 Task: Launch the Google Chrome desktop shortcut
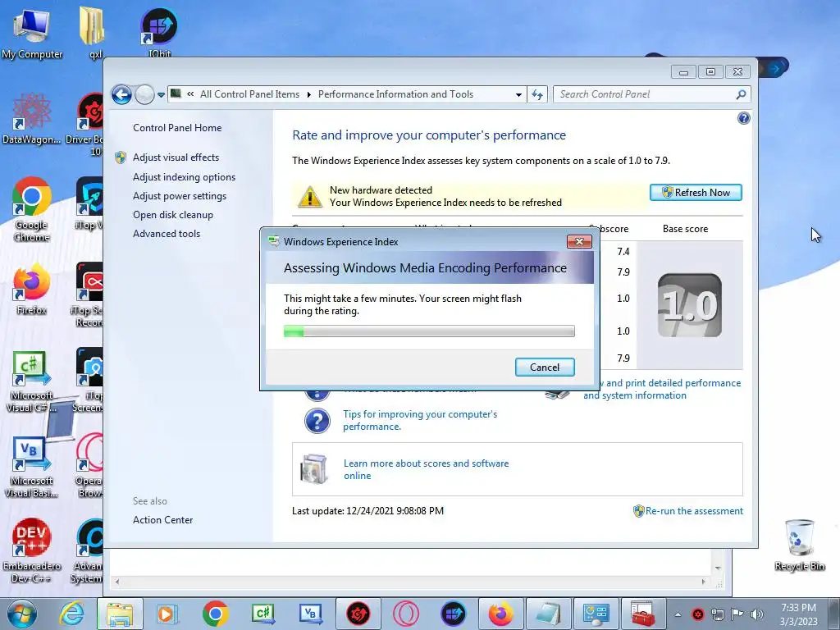[x=32, y=209]
